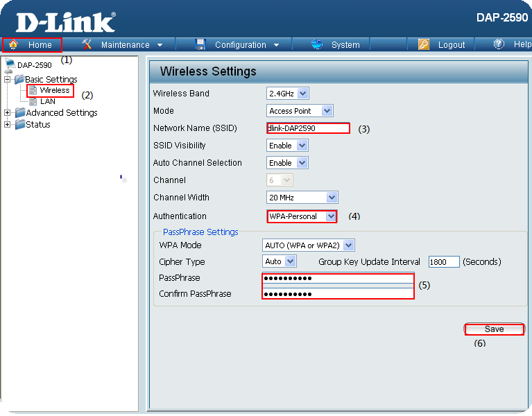Click the Logout key icon
The height and width of the screenshot is (416, 532).
pyautogui.click(x=423, y=44)
